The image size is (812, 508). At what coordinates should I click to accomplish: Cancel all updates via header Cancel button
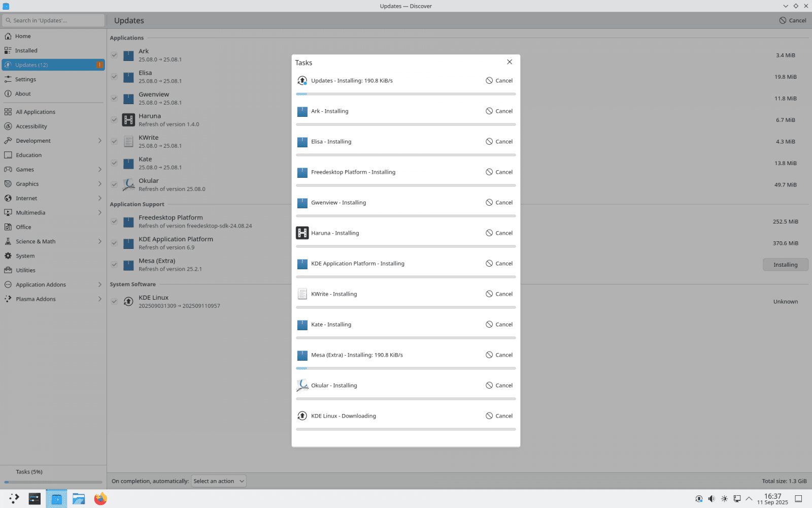pos(793,20)
